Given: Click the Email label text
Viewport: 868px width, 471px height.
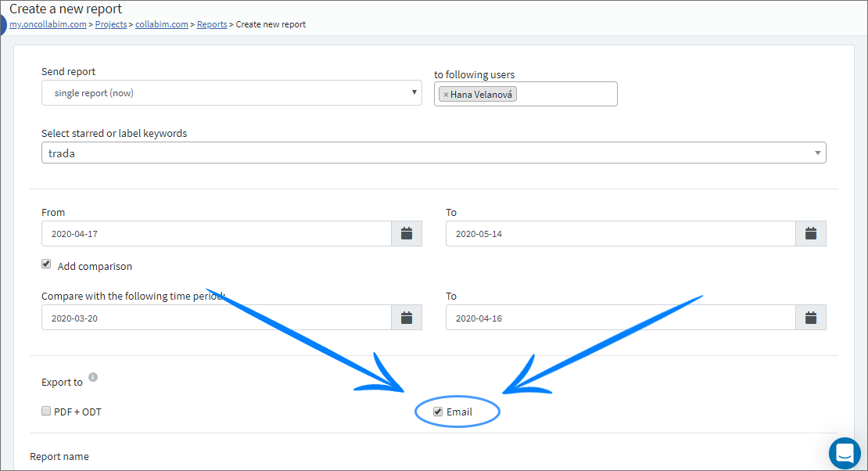Looking at the screenshot, I should pyautogui.click(x=460, y=412).
